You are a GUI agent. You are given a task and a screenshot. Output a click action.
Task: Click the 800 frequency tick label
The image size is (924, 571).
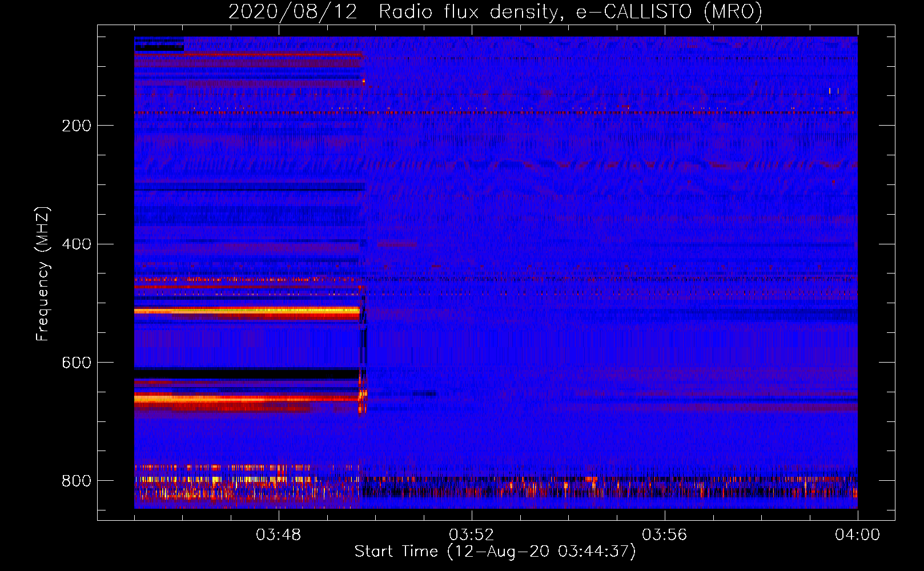(77, 481)
